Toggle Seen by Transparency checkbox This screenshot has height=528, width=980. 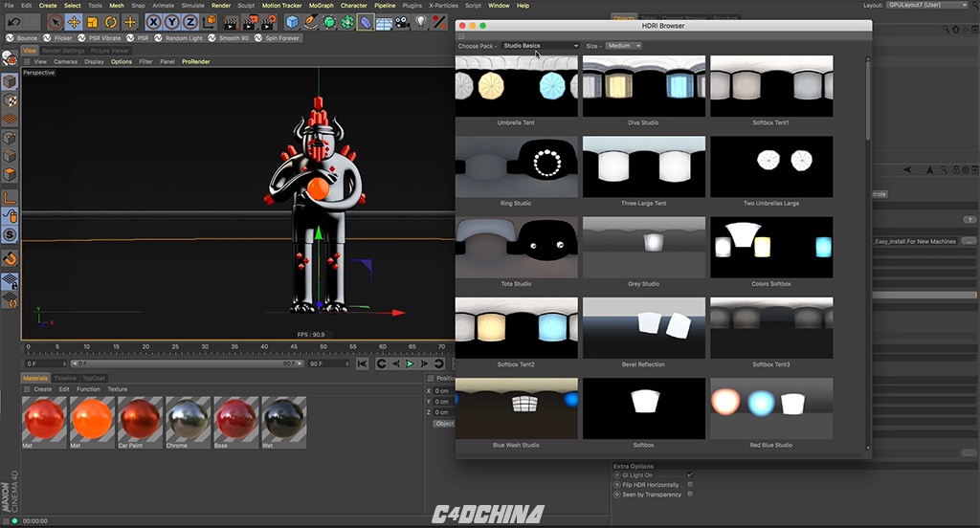(690, 495)
